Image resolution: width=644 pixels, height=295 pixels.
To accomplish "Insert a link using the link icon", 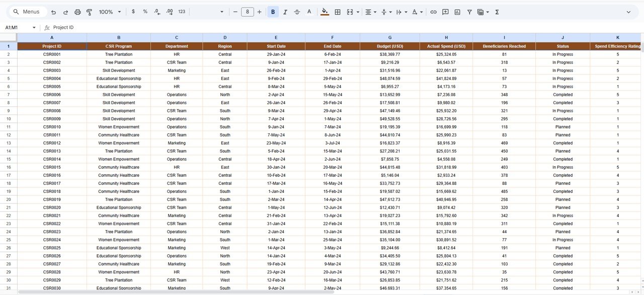I will click(433, 12).
